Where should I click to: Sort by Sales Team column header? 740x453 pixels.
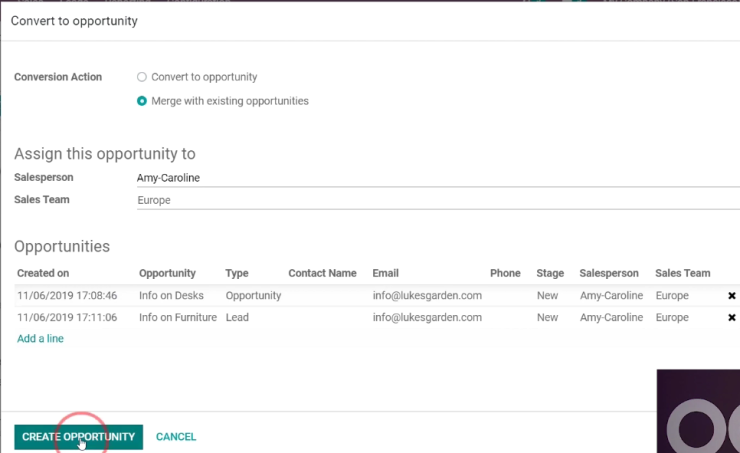(682, 273)
